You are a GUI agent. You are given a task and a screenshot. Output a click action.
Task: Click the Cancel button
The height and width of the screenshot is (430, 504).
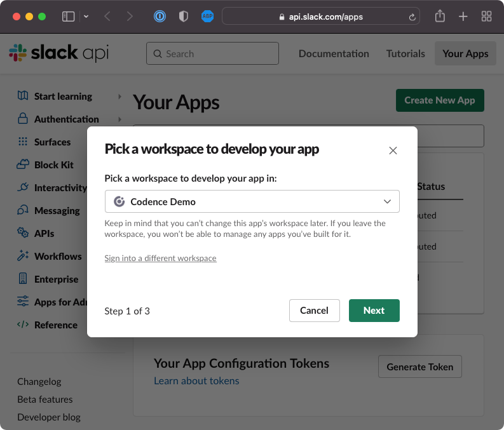tap(315, 311)
